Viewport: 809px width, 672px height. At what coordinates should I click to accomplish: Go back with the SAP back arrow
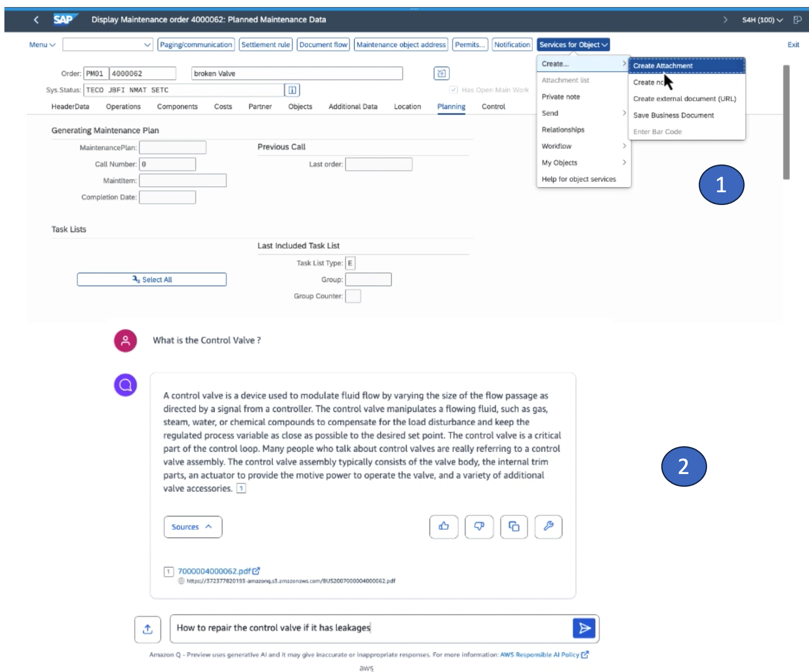click(x=36, y=19)
